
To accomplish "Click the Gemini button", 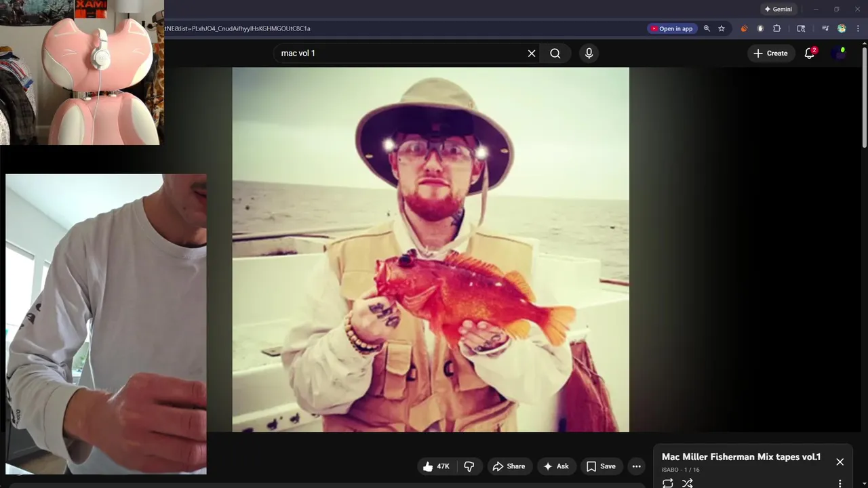I will coord(778,9).
